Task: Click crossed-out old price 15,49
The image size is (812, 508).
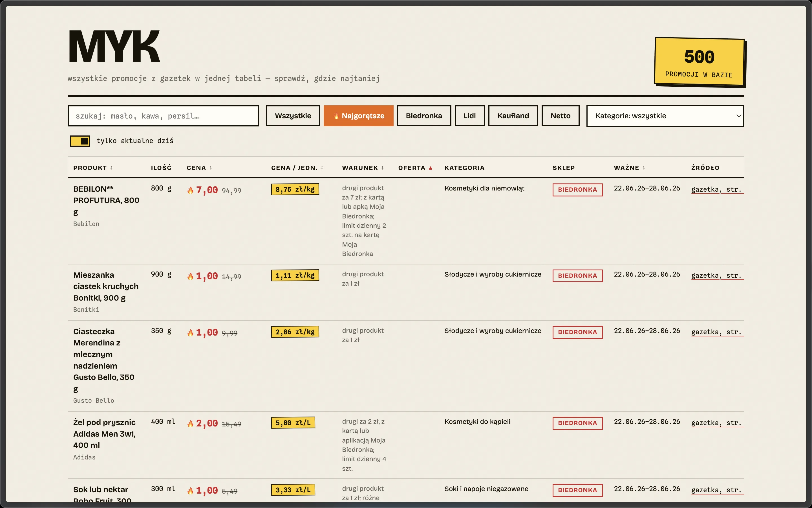Action: tap(231, 424)
